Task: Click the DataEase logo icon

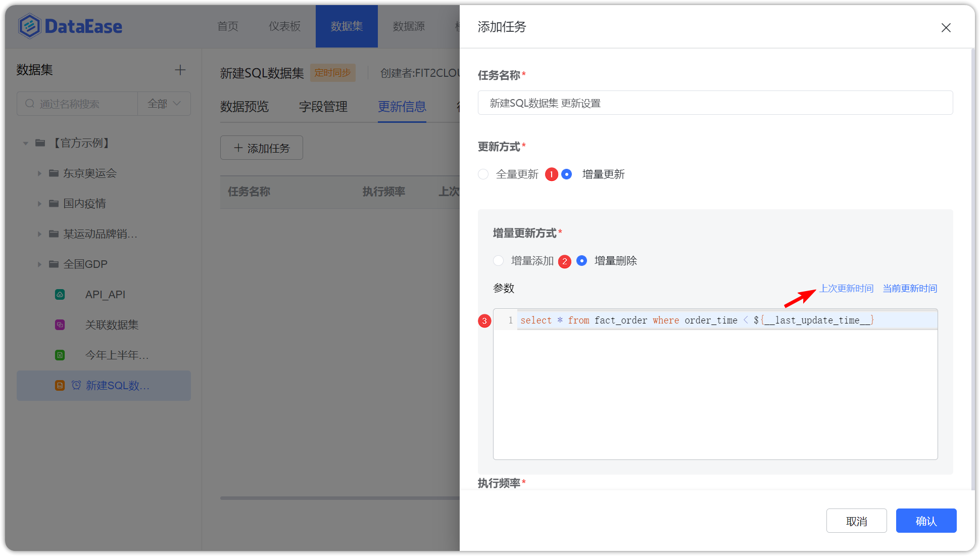Action: pos(29,26)
